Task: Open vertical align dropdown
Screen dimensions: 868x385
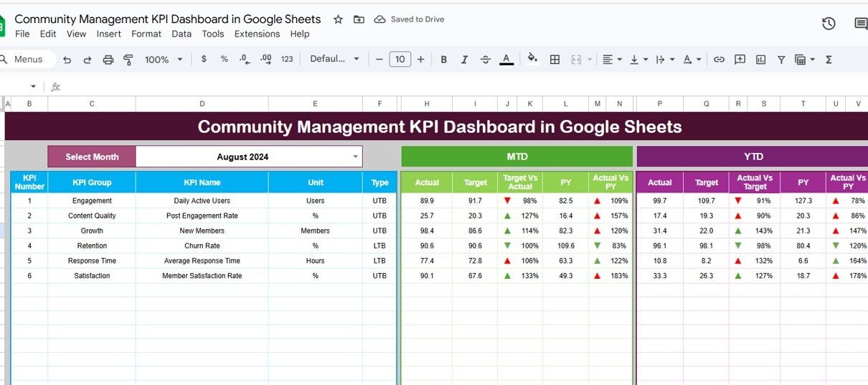Action: pyautogui.click(x=638, y=60)
